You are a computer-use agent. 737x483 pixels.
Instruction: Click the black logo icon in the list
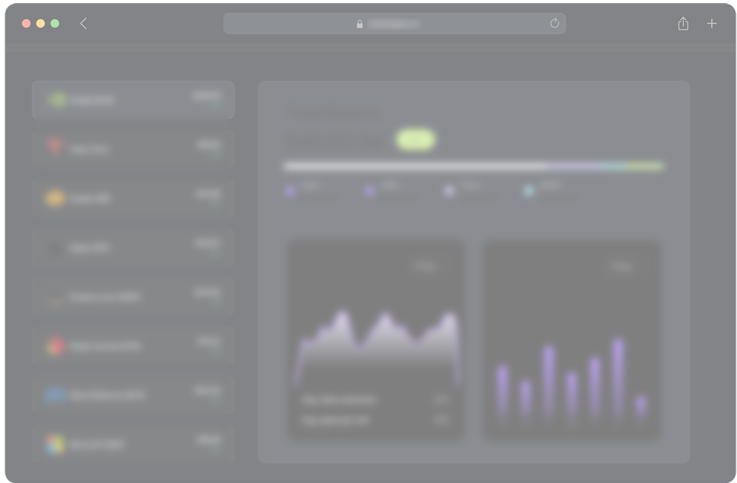coord(55,247)
